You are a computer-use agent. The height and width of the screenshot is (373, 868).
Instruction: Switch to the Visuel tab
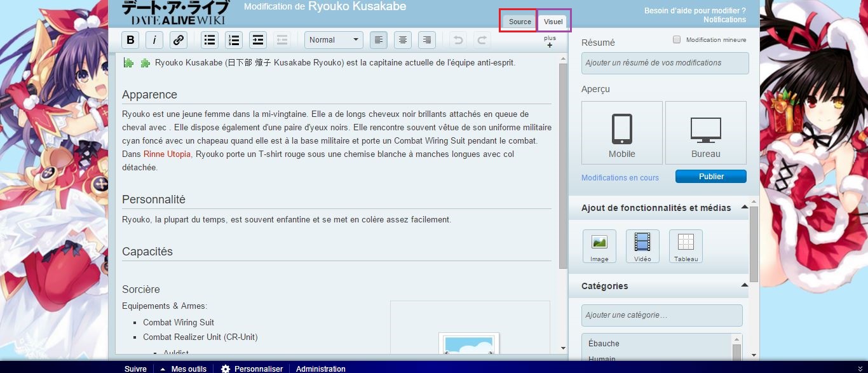click(x=553, y=22)
